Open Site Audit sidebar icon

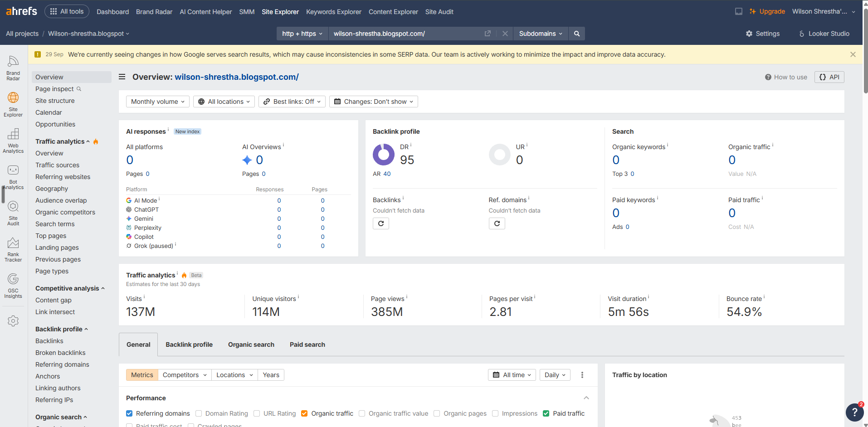pyautogui.click(x=13, y=213)
